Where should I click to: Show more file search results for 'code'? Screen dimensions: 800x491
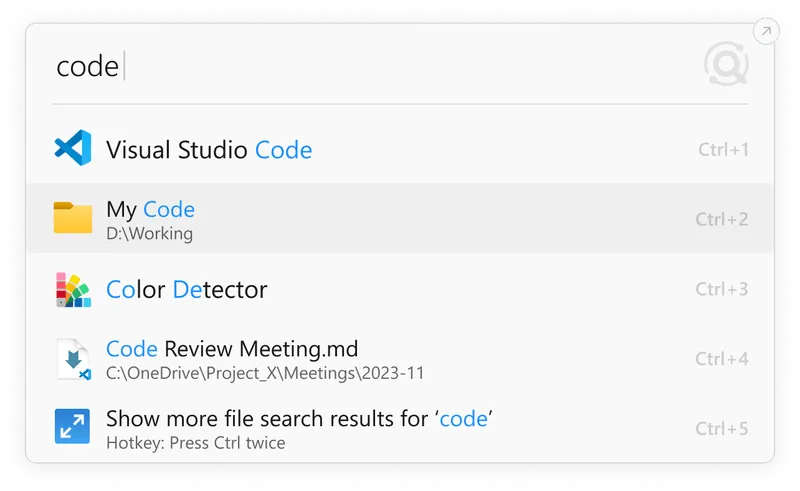[x=400, y=429]
